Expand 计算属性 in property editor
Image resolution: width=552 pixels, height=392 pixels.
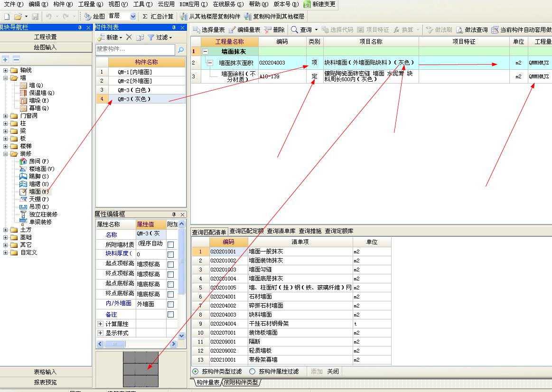click(x=100, y=324)
